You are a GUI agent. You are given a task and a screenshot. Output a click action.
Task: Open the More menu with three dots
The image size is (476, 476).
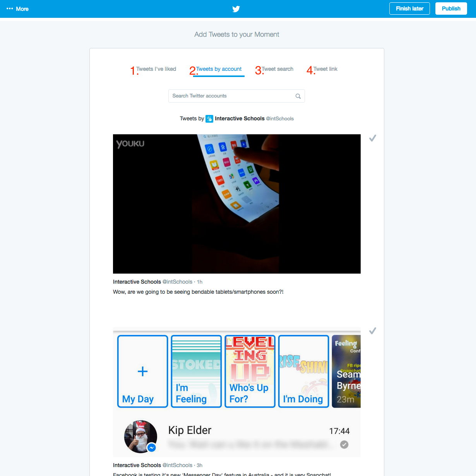[x=18, y=9]
